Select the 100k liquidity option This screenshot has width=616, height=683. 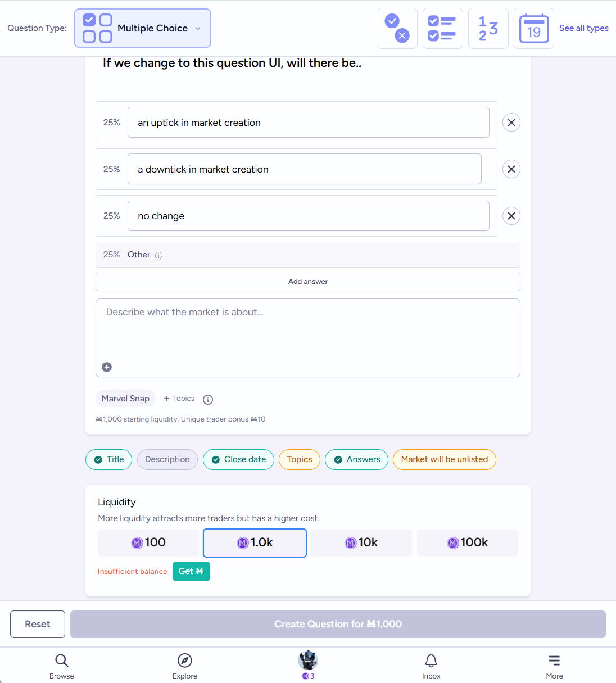coord(467,542)
